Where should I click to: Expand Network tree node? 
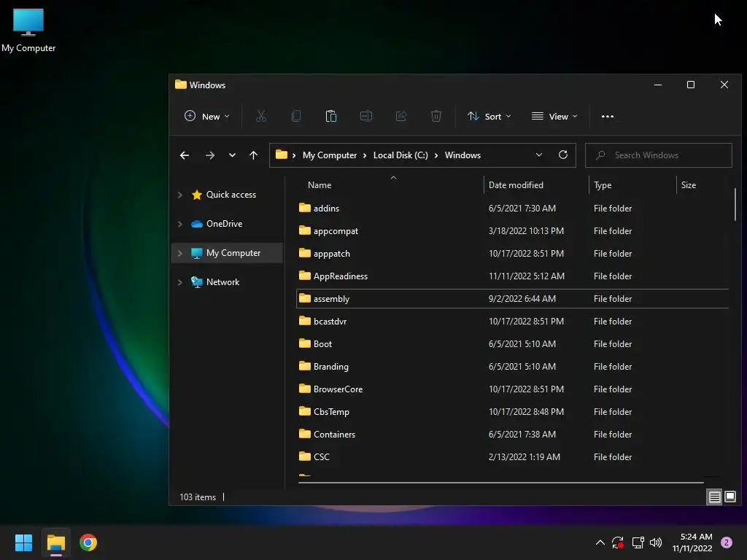[x=180, y=282]
